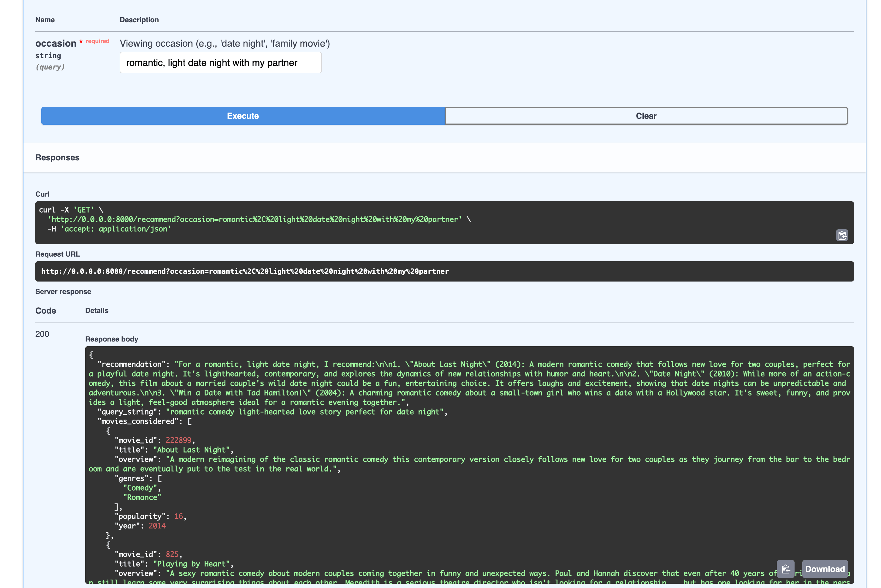The width and height of the screenshot is (881, 588).
Task: Click the occasion parameter name label
Action: (56, 43)
